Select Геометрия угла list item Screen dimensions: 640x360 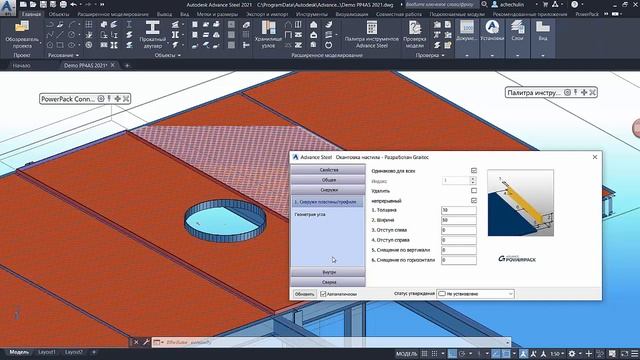click(x=310, y=214)
